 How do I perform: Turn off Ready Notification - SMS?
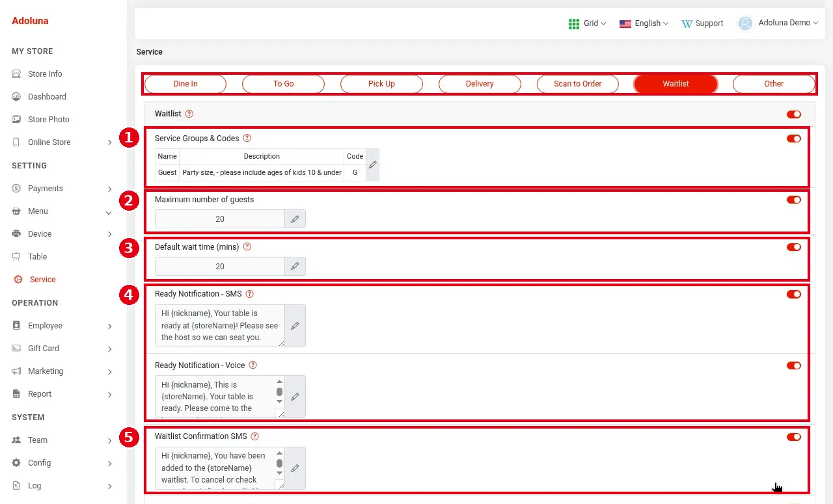pyautogui.click(x=794, y=294)
